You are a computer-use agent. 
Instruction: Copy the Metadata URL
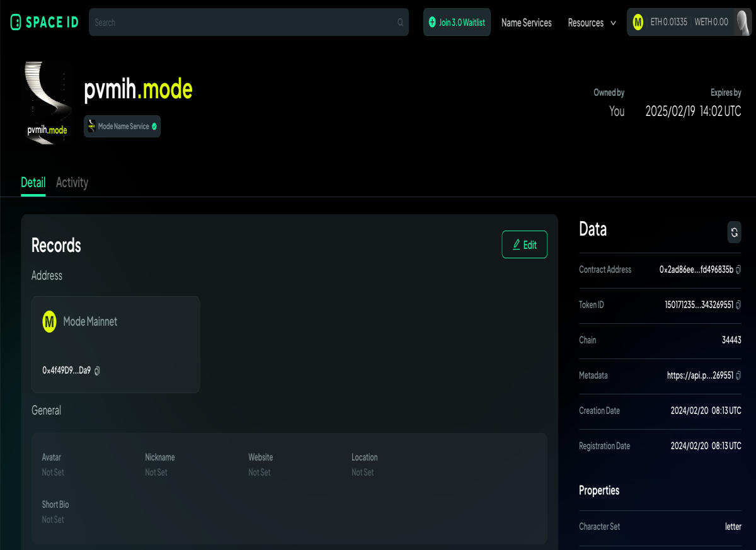(x=738, y=375)
